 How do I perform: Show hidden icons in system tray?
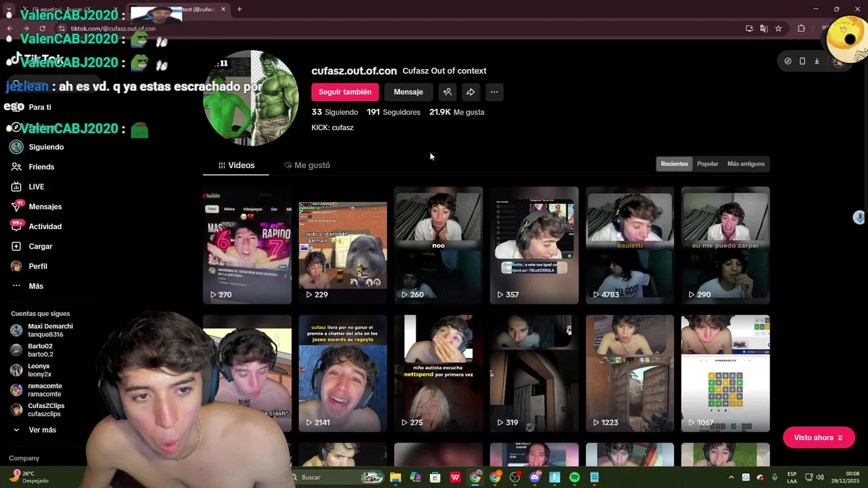point(731,478)
